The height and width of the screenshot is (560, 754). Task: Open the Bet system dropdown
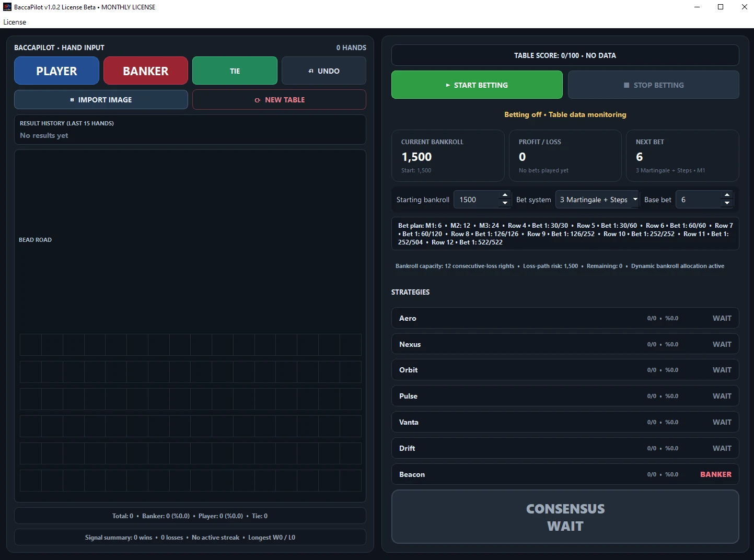coord(597,200)
